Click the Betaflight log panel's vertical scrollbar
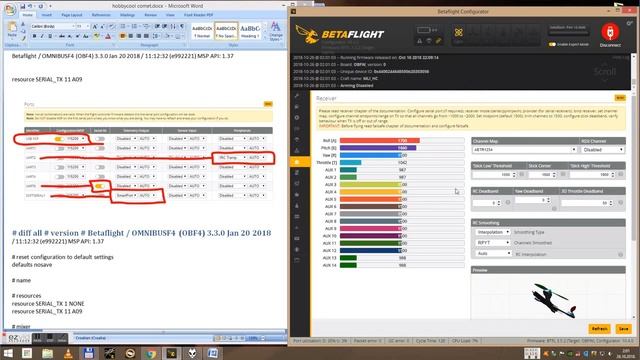640x360 pixels. (633, 71)
